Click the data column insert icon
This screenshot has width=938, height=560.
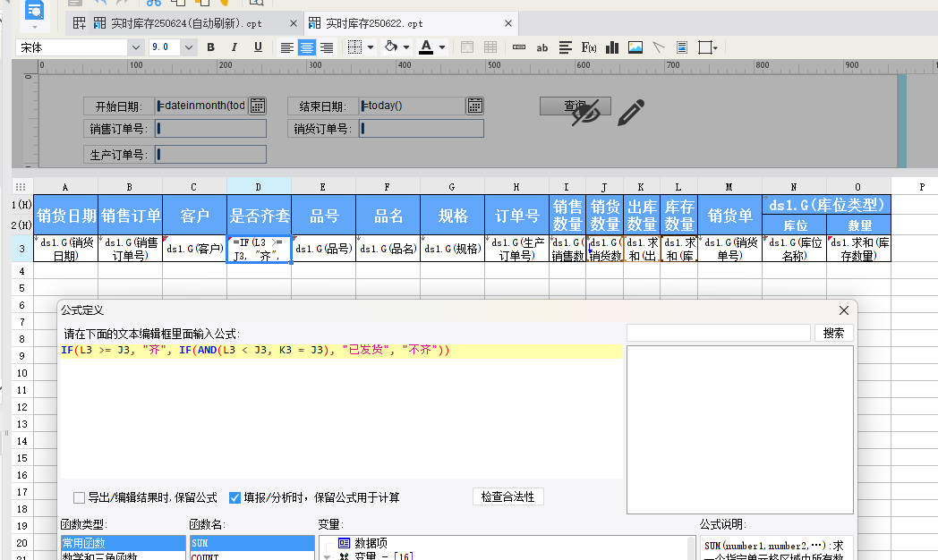(518, 47)
